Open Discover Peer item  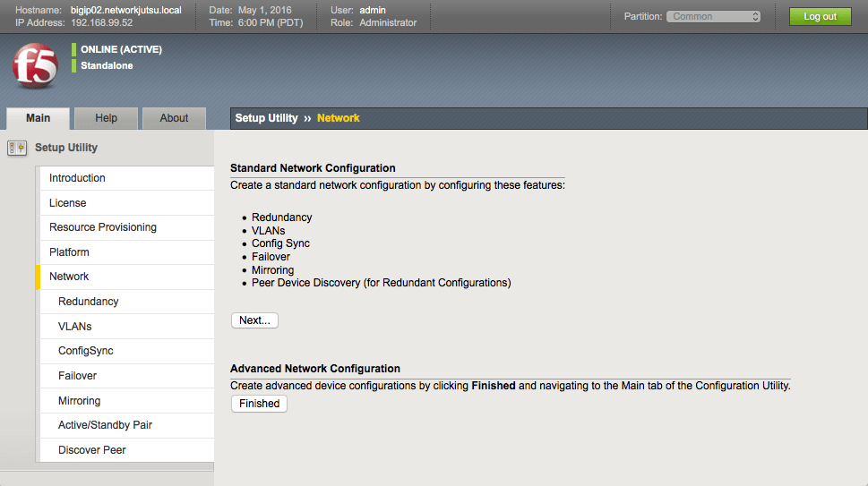click(x=127, y=450)
